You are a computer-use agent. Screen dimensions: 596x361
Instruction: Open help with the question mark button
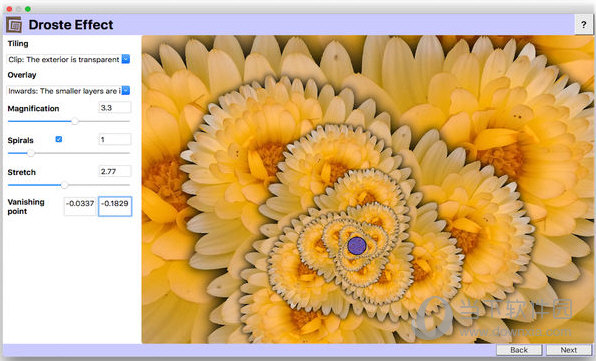583,25
